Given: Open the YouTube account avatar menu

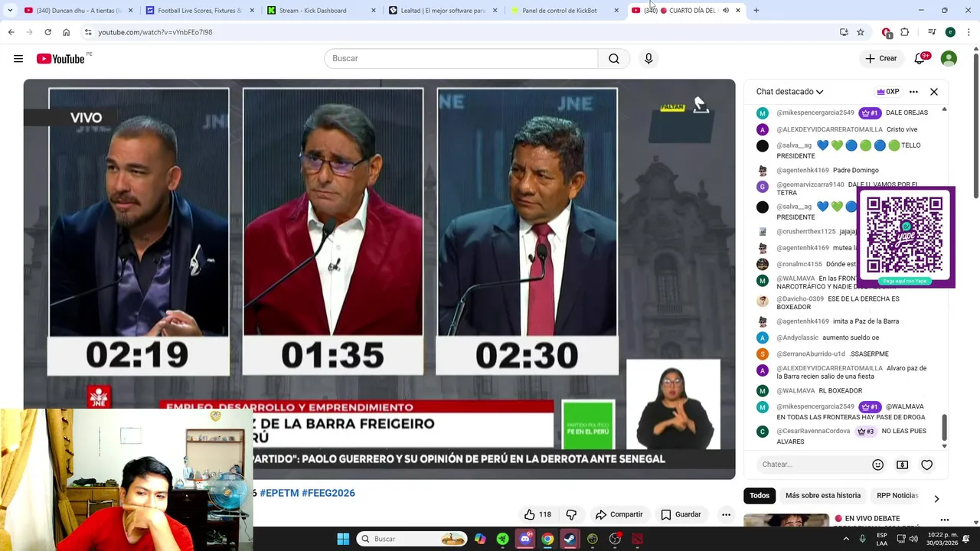Looking at the screenshot, I should 949,58.
